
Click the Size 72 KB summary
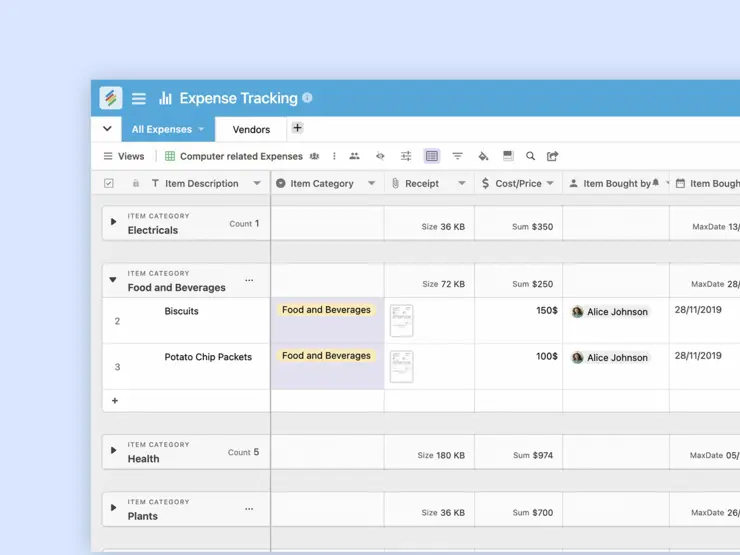[443, 284]
